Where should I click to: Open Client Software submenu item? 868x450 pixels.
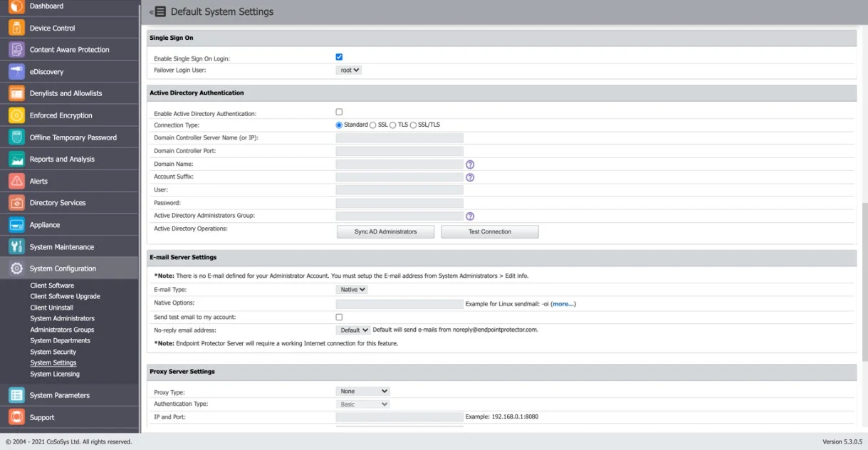pyautogui.click(x=52, y=286)
